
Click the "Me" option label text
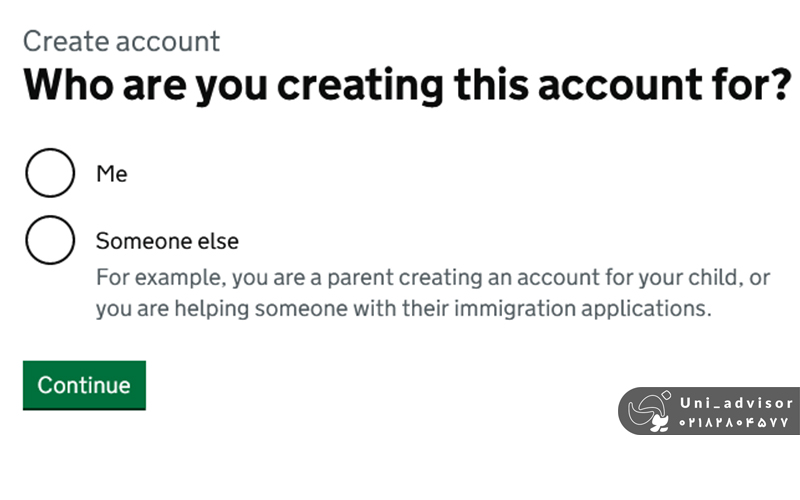[x=112, y=174]
